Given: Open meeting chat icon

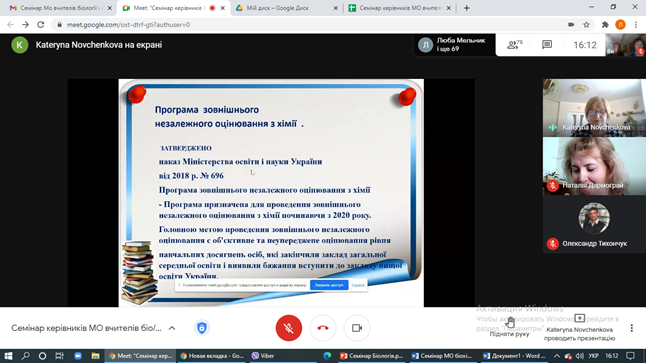Looking at the screenshot, I should coord(547,44).
